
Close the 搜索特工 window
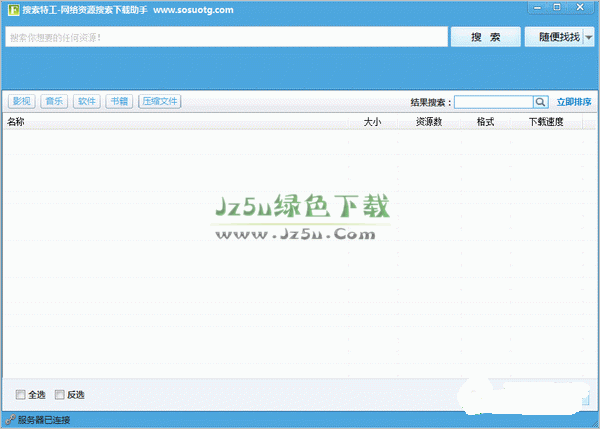[x=580, y=7]
